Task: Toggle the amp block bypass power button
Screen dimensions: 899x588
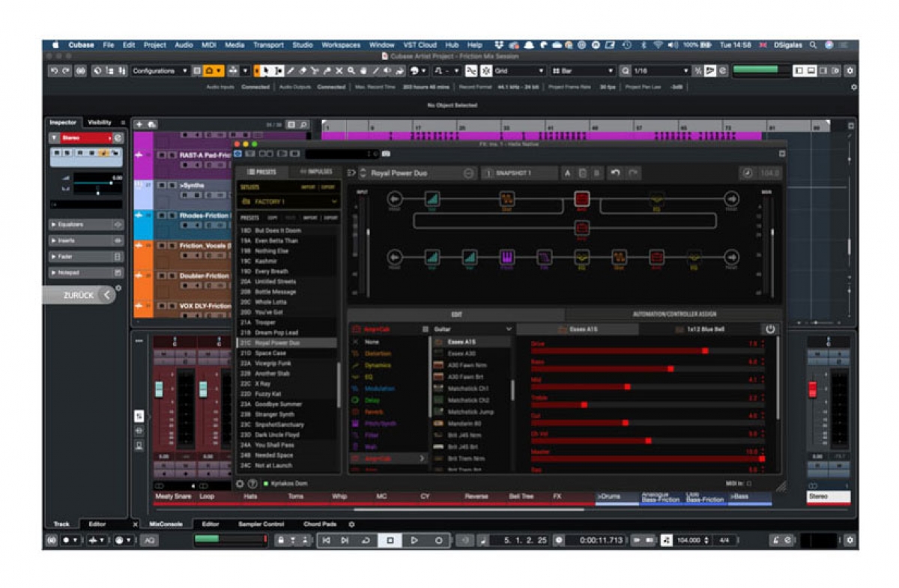Action: [769, 329]
